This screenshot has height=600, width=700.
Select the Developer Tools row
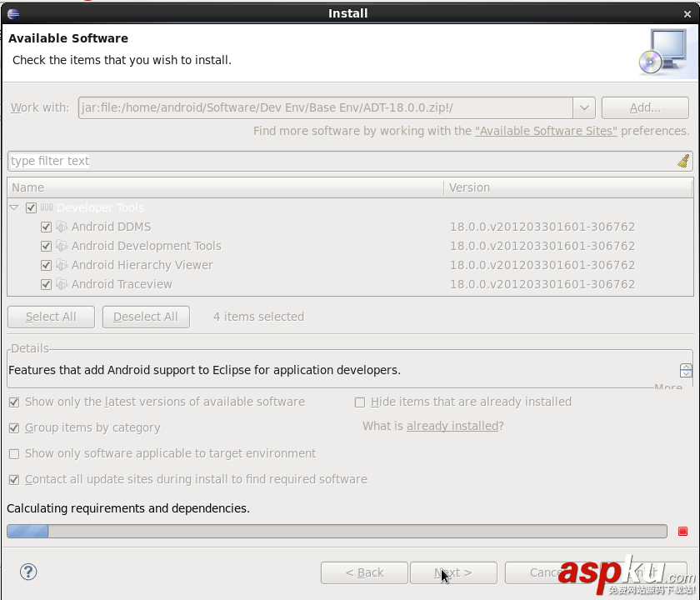click(351, 207)
